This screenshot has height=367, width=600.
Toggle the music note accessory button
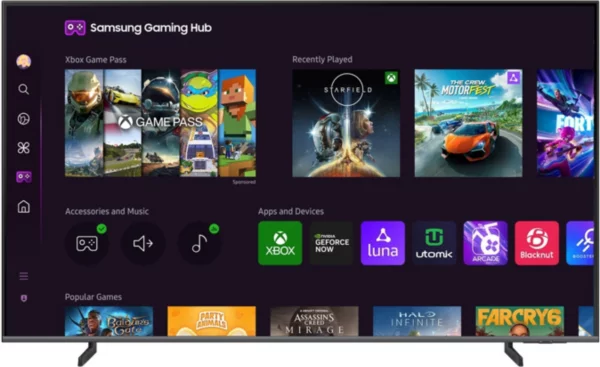[x=199, y=243]
